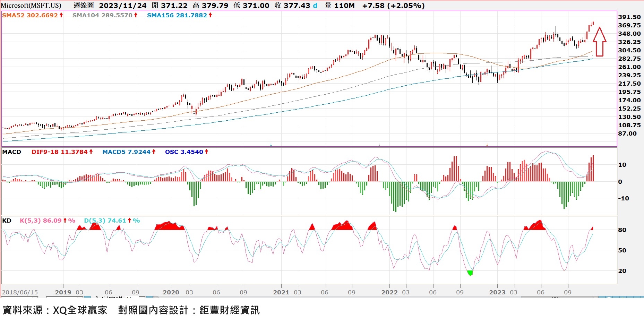Select the SMA156 281.7882 indicator label
The height and width of the screenshot is (319, 644).
pos(177,15)
